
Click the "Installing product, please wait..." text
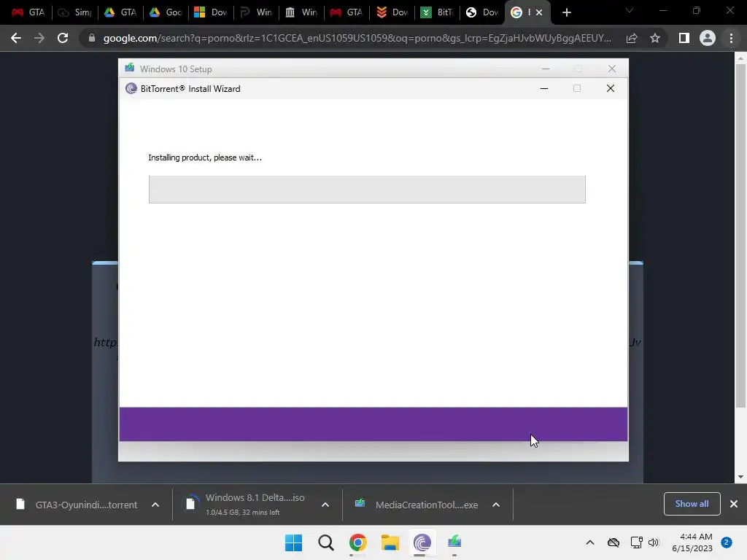[x=205, y=157]
